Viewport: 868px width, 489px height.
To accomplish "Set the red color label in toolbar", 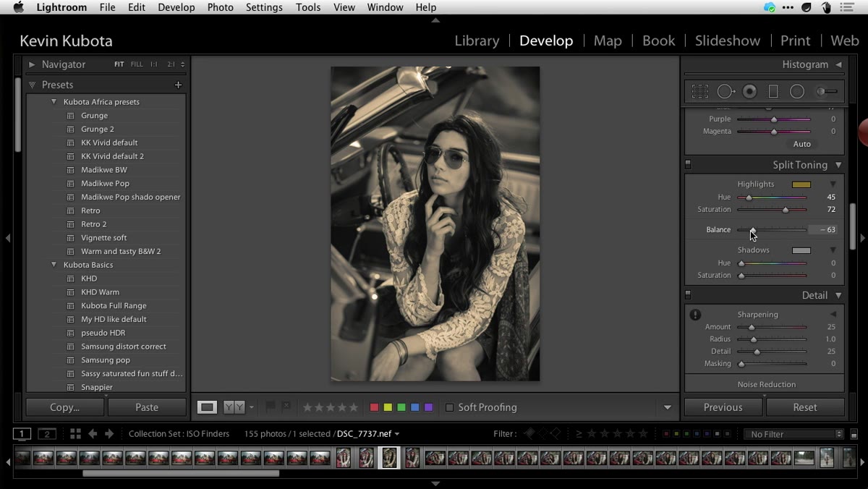I will (374, 407).
